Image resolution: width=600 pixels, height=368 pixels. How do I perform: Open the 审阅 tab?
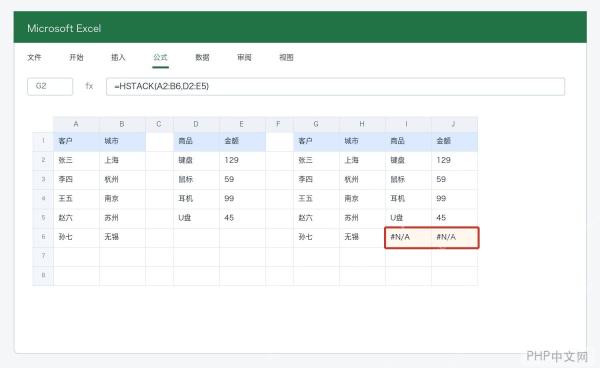click(x=244, y=57)
